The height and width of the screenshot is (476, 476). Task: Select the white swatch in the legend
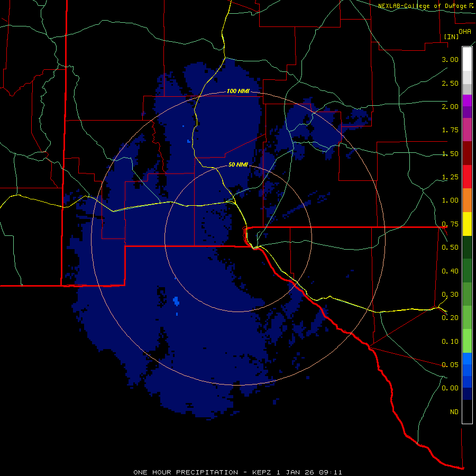(x=467, y=59)
